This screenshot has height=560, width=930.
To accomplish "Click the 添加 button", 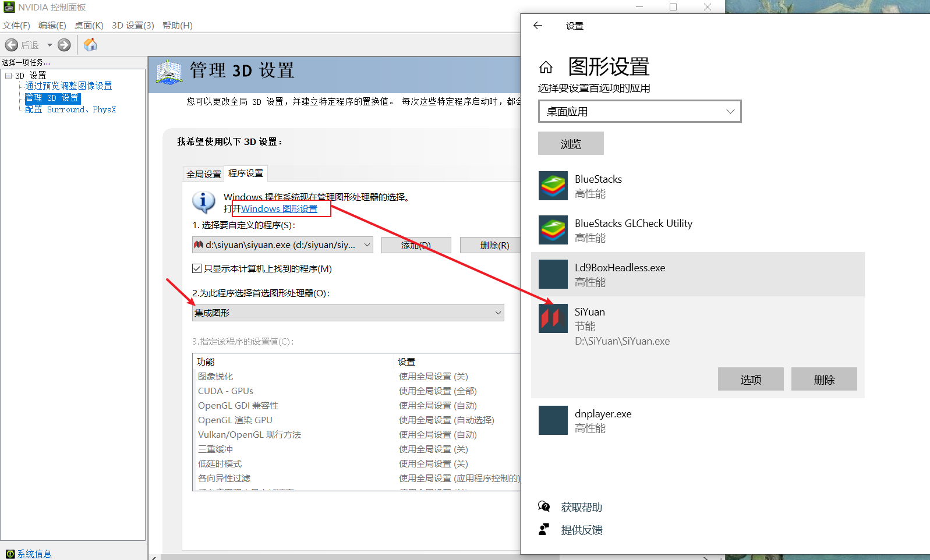I will coord(416,245).
